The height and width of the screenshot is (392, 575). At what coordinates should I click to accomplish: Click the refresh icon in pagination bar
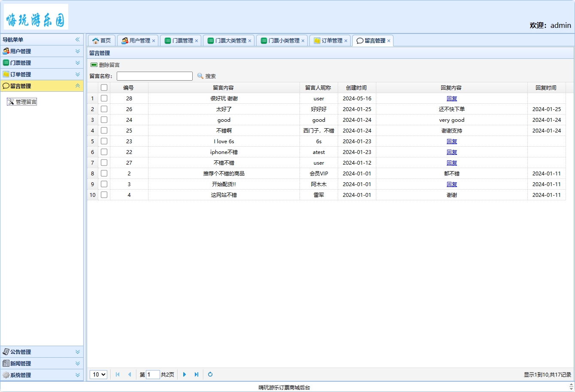[x=210, y=374]
